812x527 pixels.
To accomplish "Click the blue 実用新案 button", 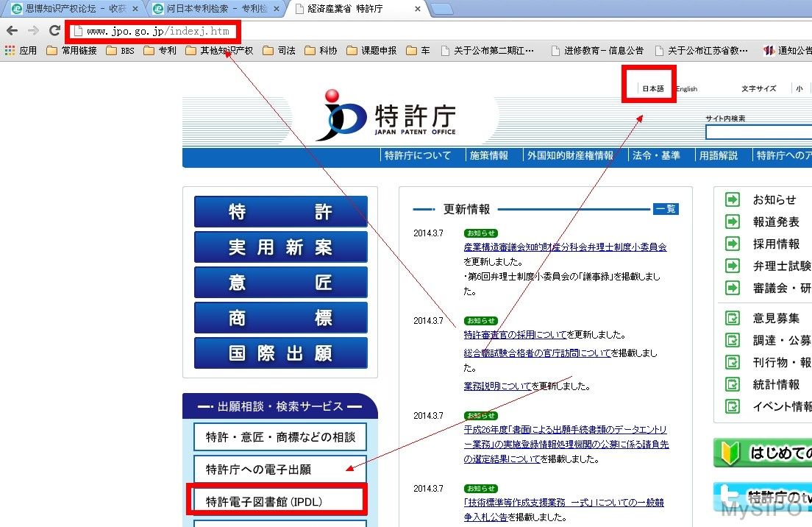I will (280, 247).
